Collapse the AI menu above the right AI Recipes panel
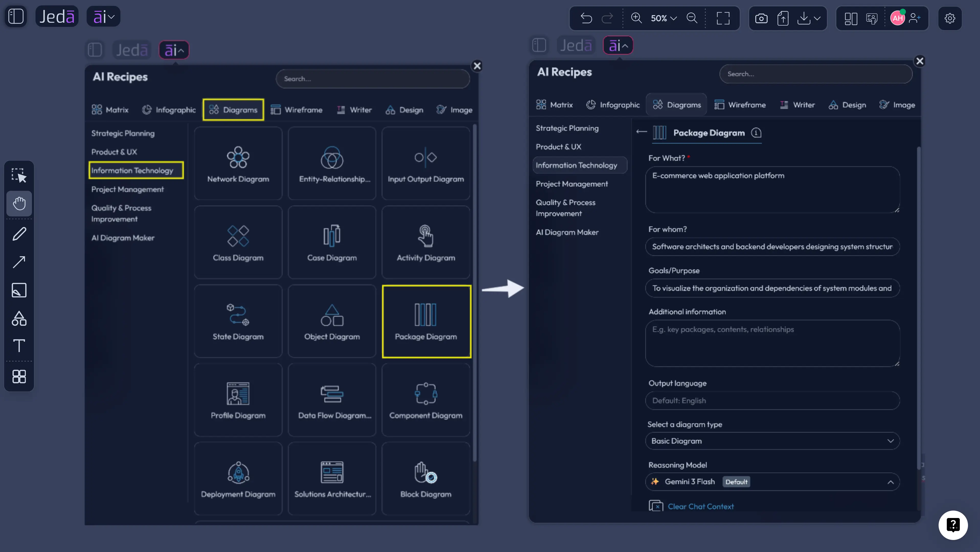The image size is (980, 552). (618, 46)
